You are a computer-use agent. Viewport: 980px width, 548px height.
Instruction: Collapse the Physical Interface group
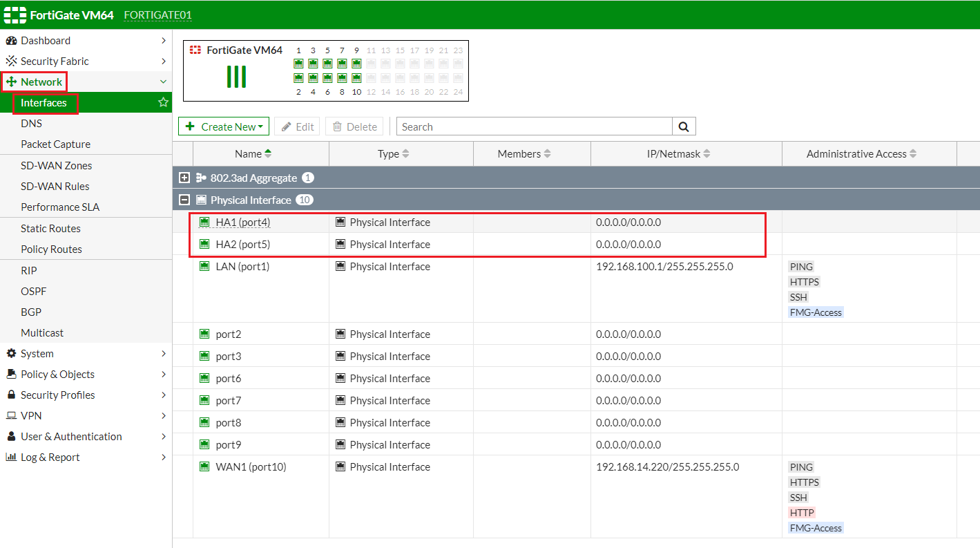(x=184, y=200)
